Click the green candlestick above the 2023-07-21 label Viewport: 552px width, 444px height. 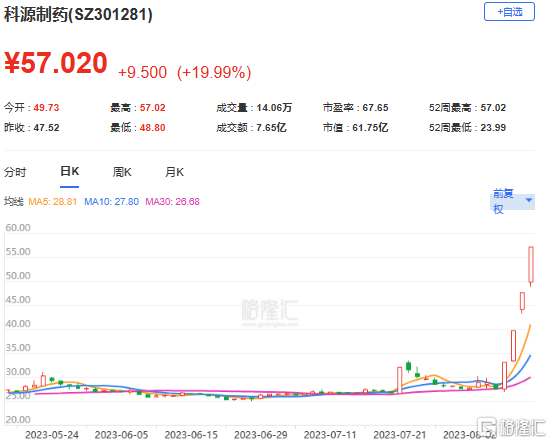pyautogui.click(x=408, y=367)
